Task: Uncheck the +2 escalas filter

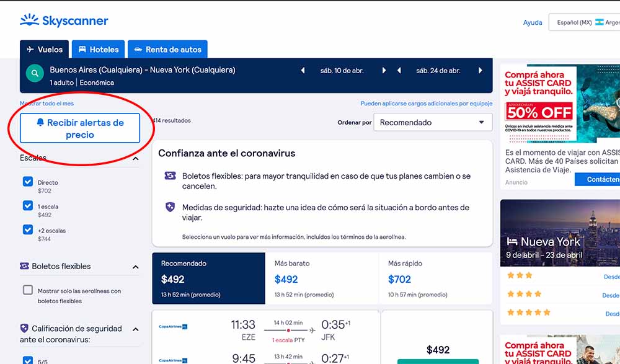Action: tap(28, 230)
